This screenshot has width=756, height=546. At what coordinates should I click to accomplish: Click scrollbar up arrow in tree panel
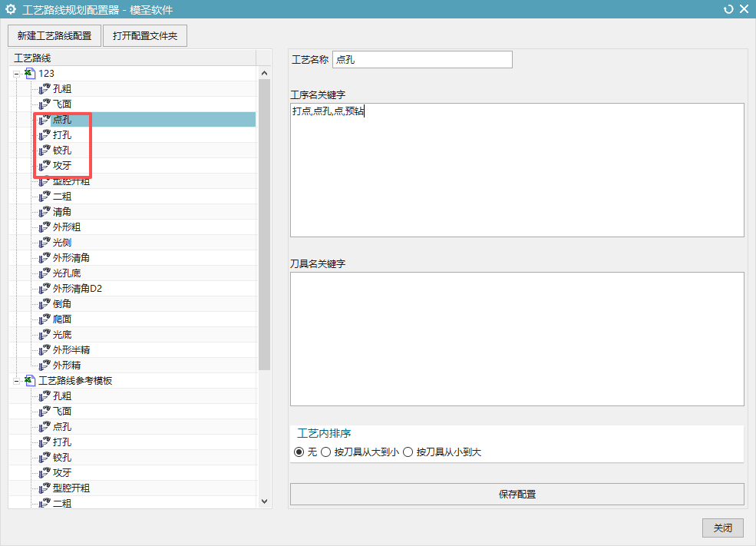click(x=264, y=73)
